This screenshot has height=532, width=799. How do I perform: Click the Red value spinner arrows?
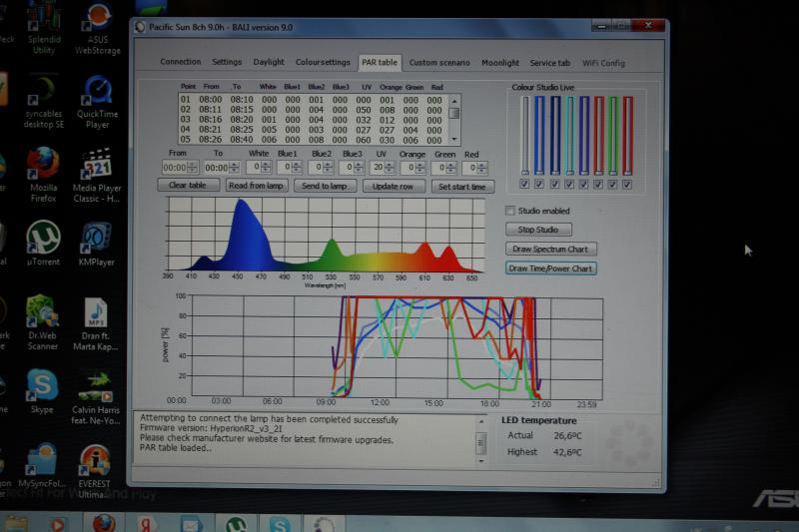[x=486, y=168]
